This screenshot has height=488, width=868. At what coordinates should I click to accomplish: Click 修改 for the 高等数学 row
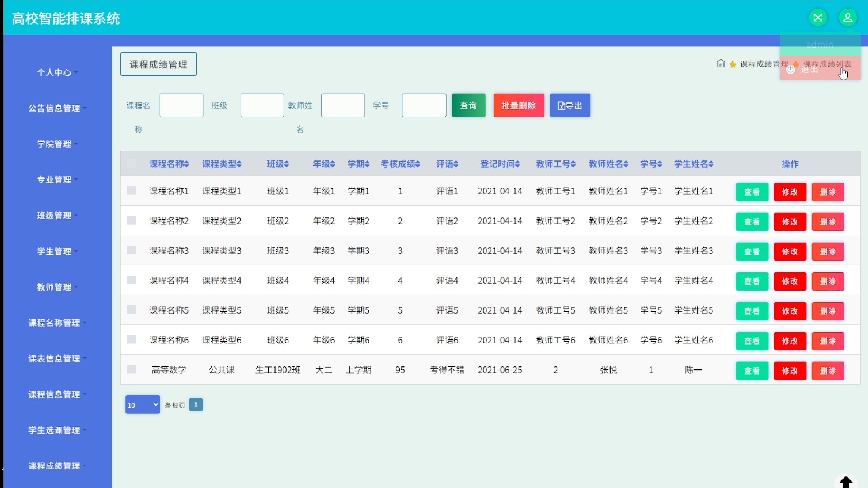point(790,371)
